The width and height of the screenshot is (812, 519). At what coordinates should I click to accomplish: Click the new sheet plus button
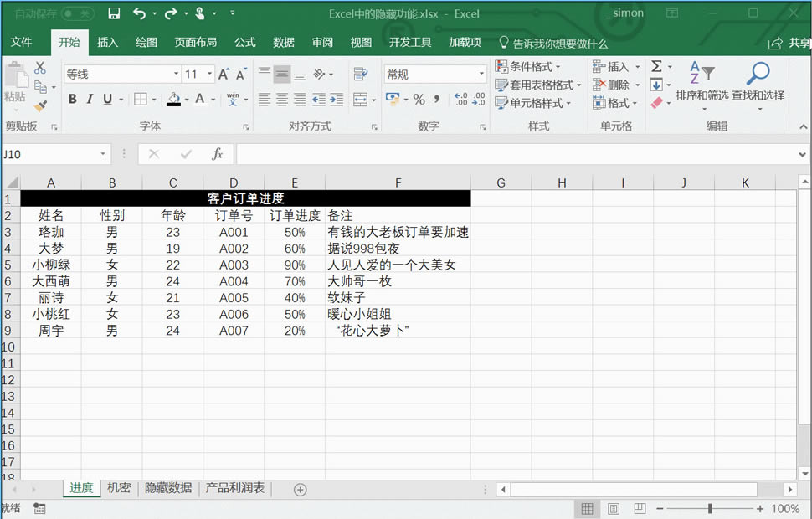(x=300, y=488)
